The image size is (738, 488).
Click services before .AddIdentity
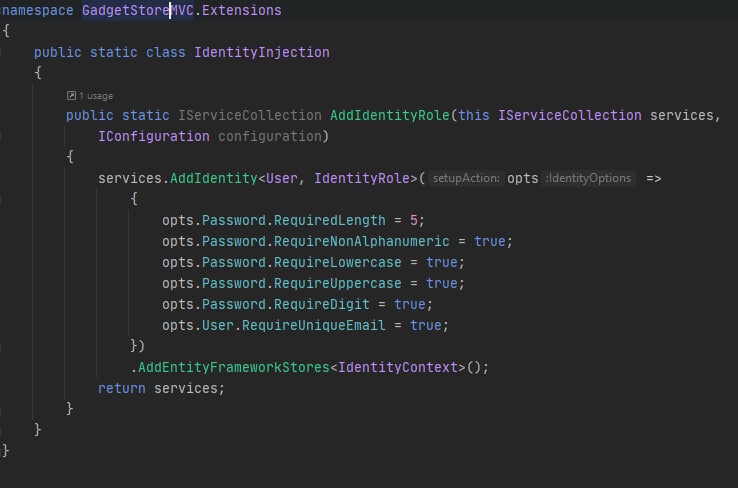[x=130, y=178]
